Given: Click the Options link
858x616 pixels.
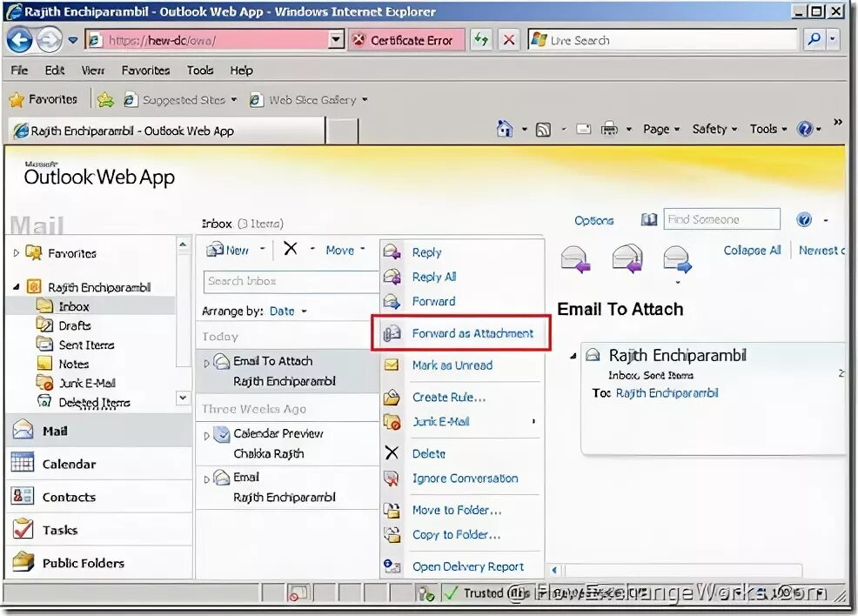Looking at the screenshot, I should (593, 220).
